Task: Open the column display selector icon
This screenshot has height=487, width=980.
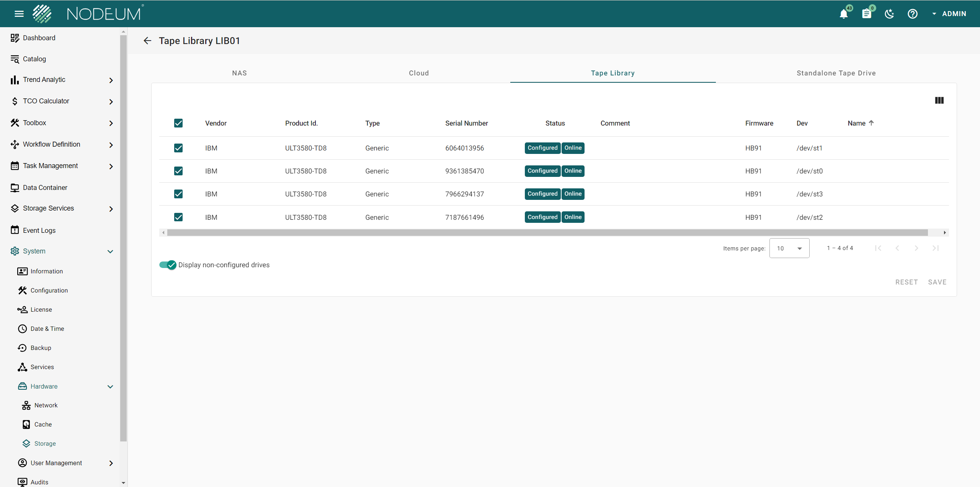Action: [939, 100]
